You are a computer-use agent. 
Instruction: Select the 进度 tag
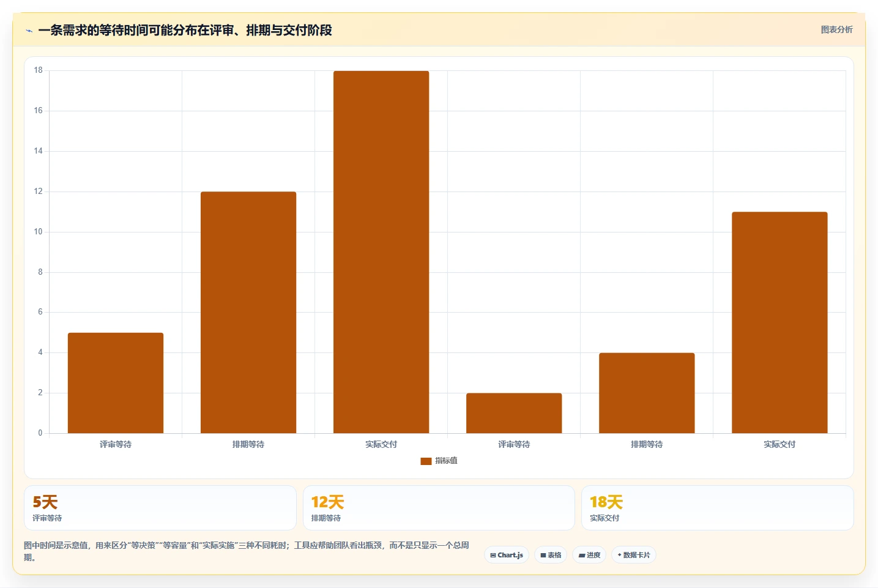tap(589, 555)
